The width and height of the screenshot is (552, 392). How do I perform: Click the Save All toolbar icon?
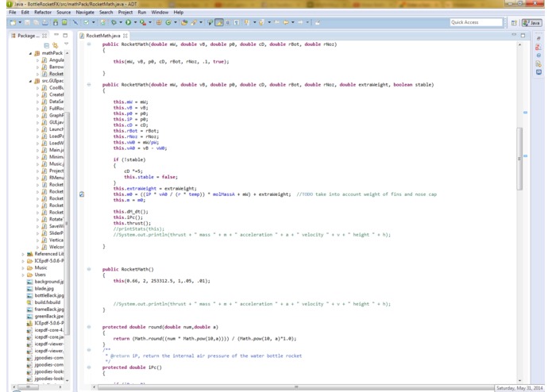point(37,22)
